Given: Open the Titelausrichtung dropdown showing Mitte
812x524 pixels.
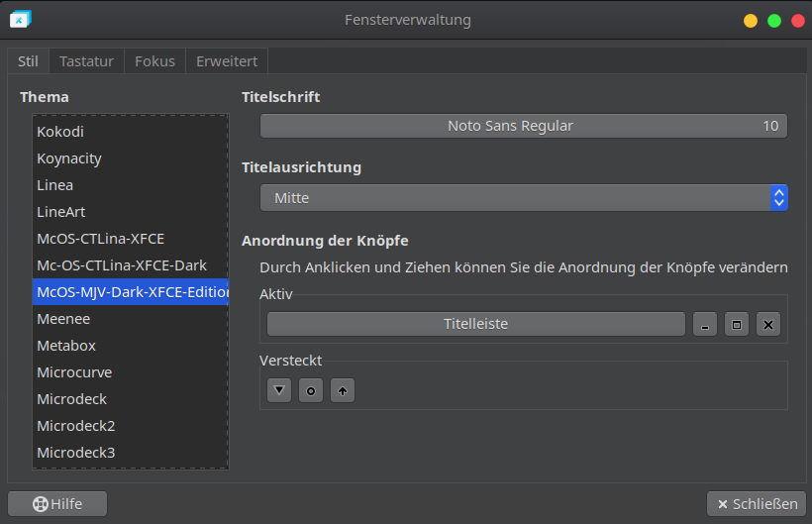Looking at the screenshot, I should point(524,198).
